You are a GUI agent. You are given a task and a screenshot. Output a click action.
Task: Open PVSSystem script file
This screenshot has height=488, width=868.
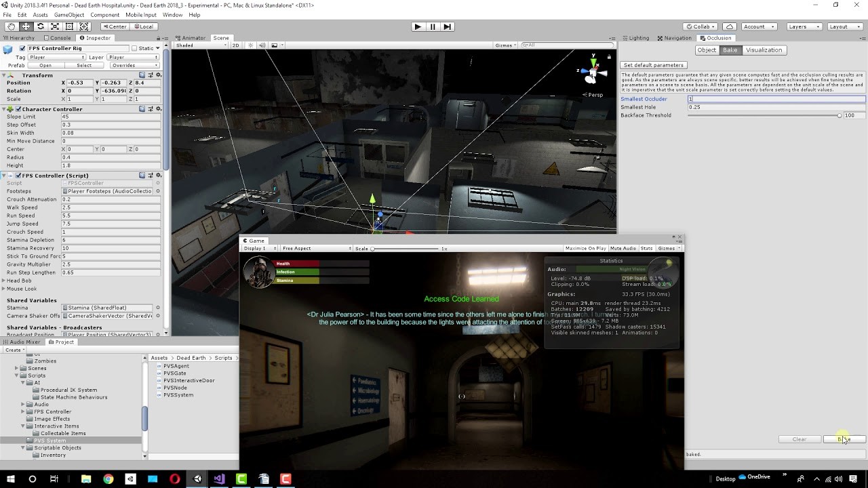click(x=178, y=394)
